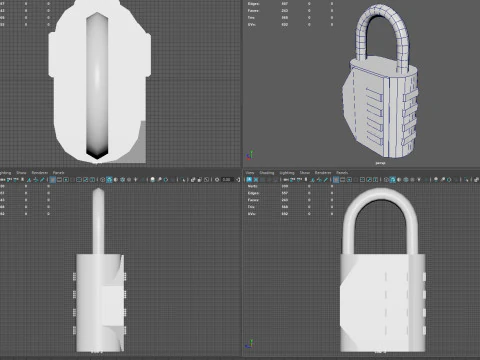This screenshot has width=480, height=360.
Task: Toggle Safe Title in front view panel
Action: (x=375, y=179)
